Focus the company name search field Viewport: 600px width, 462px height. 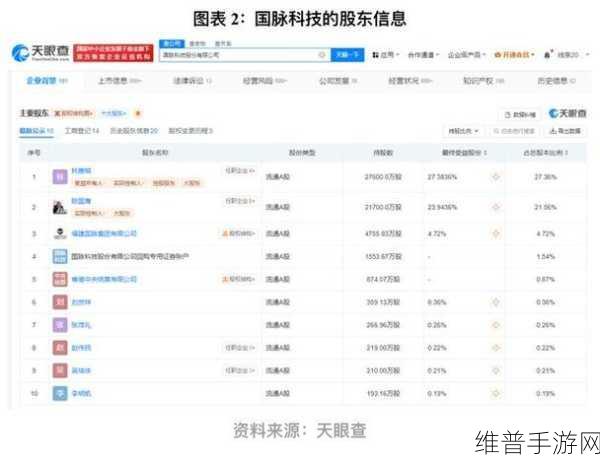coord(245,55)
